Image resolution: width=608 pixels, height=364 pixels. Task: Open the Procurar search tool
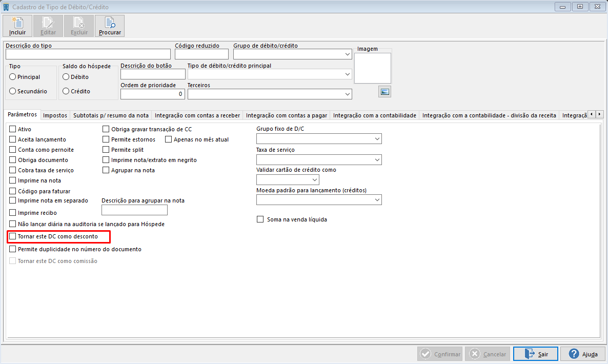pyautogui.click(x=110, y=26)
